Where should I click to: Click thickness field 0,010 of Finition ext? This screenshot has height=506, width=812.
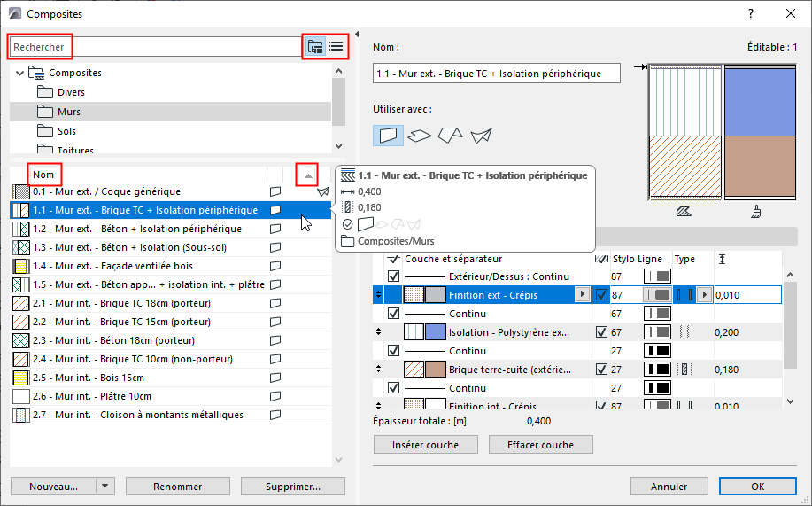[x=747, y=295]
